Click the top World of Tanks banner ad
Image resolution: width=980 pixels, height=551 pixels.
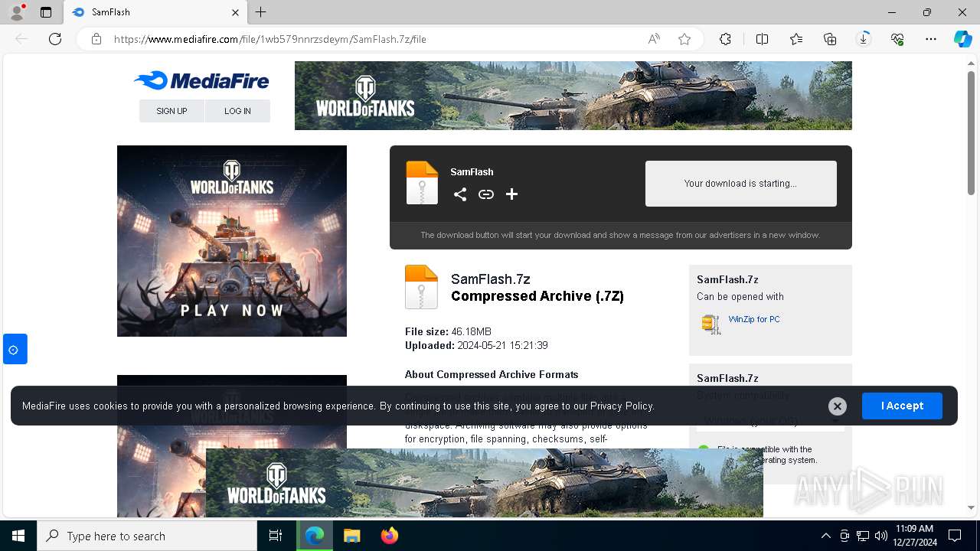573,96
